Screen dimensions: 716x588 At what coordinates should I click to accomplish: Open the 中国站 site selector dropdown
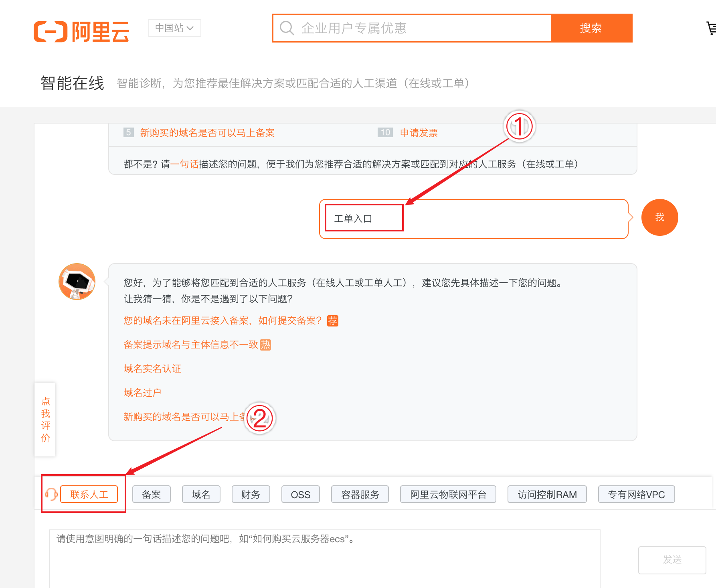175,28
